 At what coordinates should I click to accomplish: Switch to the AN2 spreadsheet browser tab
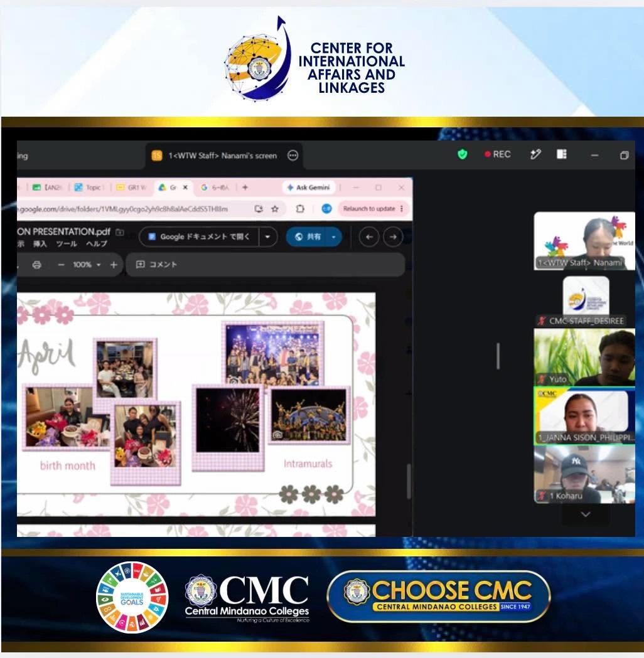point(48,188)
